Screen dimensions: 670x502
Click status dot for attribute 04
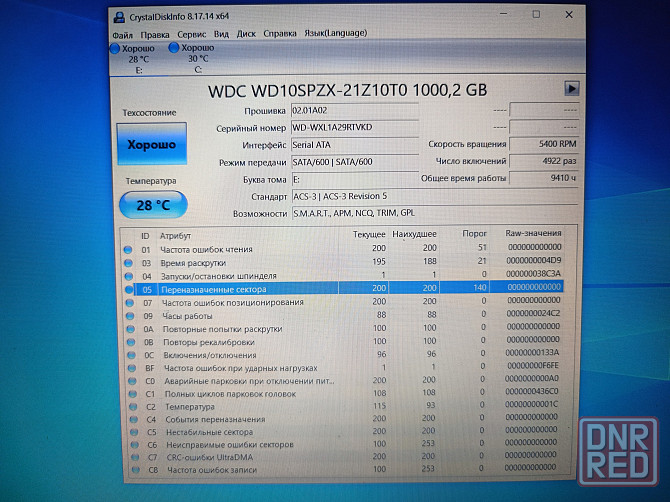coord(128,276)
